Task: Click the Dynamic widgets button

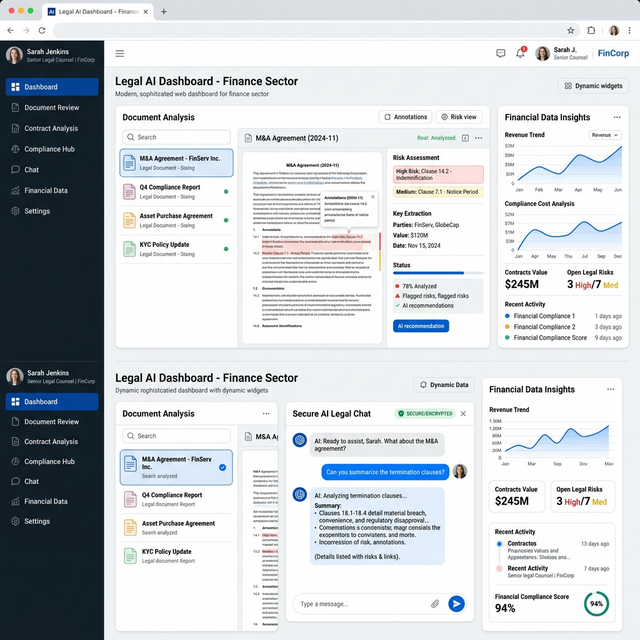Action: click(593, 86)
